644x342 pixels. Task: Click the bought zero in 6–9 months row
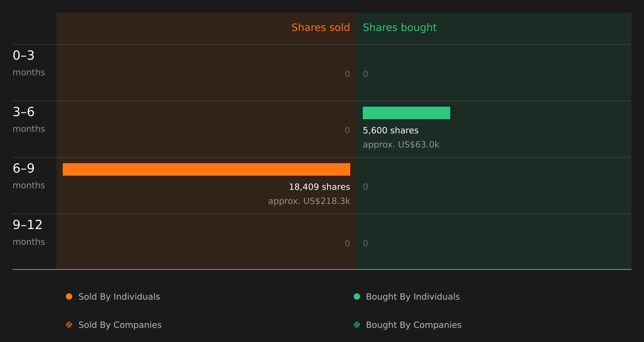pos(366,187)
